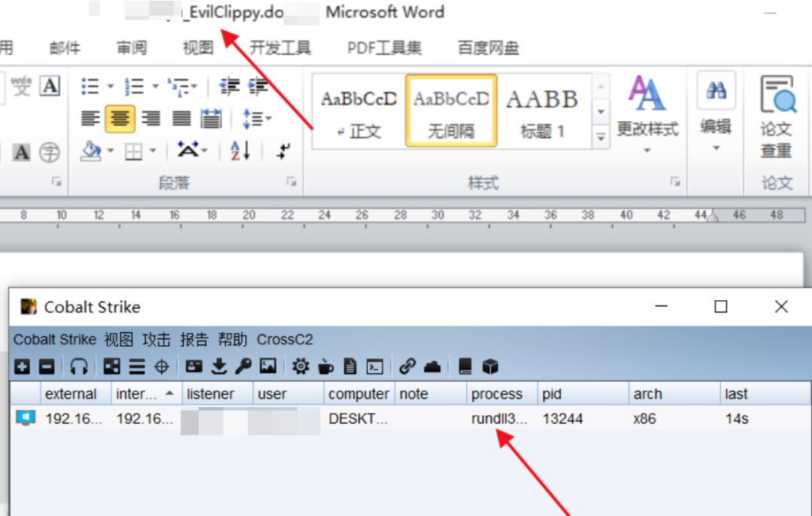Expand the styles gallery with More arrow
812x516 pixels.
(601, 138)
